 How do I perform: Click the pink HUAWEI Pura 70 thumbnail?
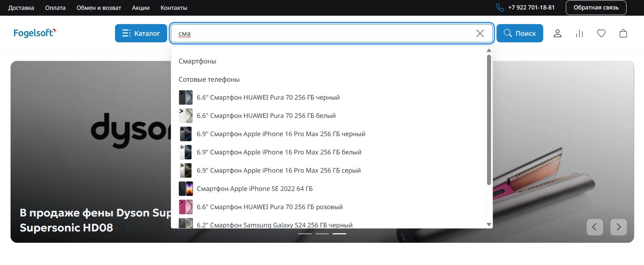coord(185,207)
